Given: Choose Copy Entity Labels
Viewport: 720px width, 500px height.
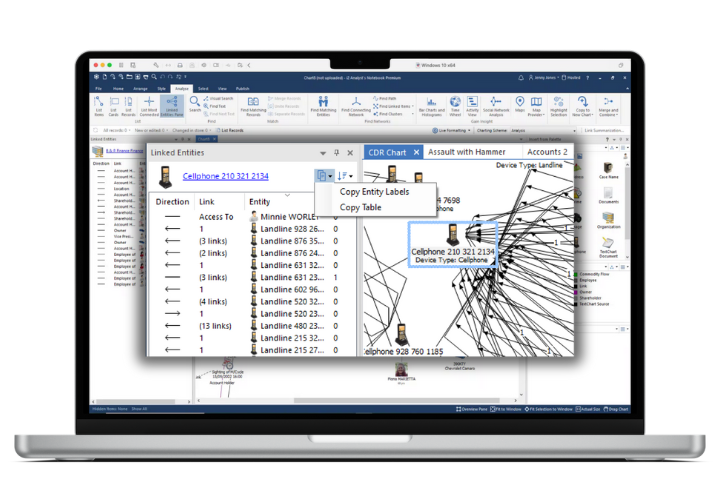Looking at the screenshot, I should [374, 192].
